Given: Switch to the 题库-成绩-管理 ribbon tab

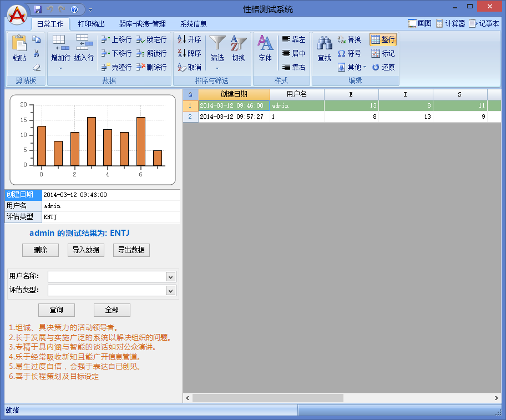Looking at the screenshot, I should [x=142, y=24].
